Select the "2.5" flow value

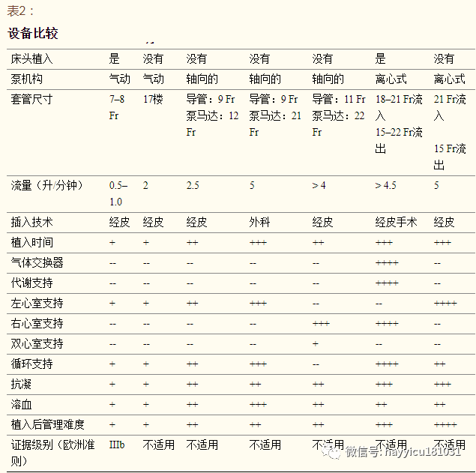(193, 185)
